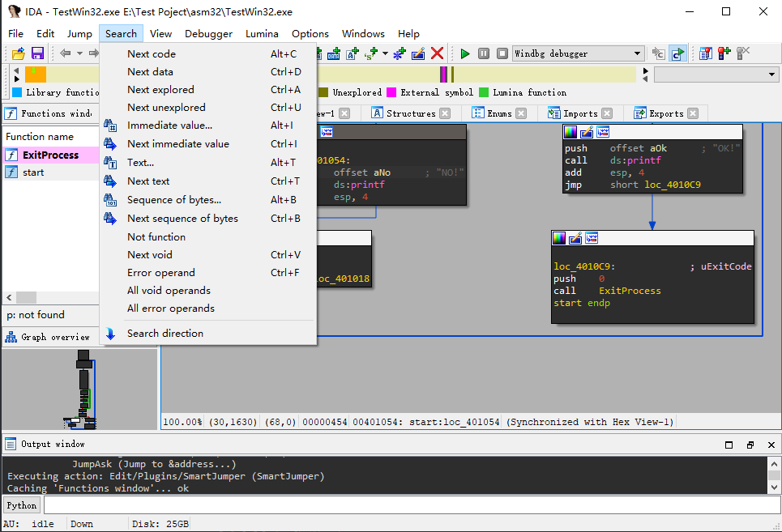Screen dimensions: 782x532
Task: Expand the dropdown arrow beside 's' plus icon
Action: pos(385,53)
